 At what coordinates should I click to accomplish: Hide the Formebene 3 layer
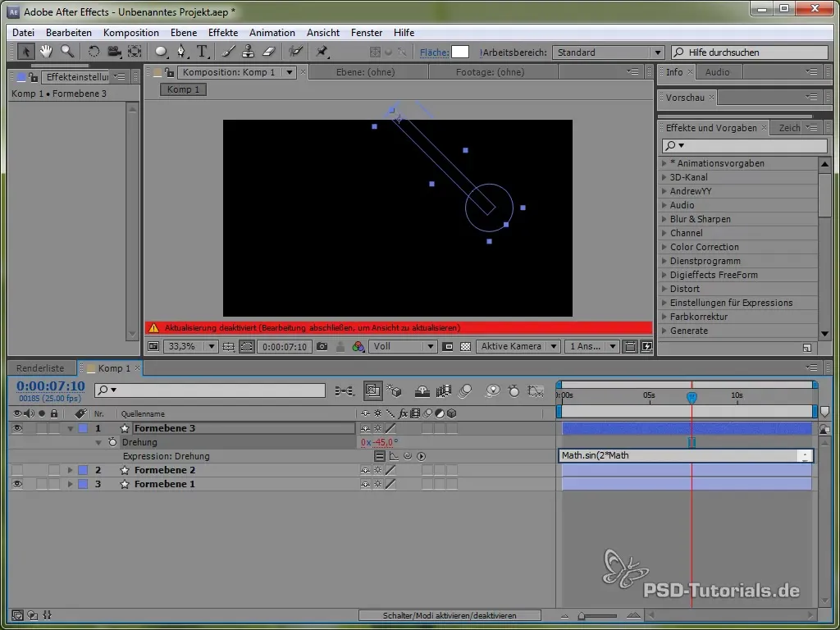pyautogui.click(x=17, y=428)
